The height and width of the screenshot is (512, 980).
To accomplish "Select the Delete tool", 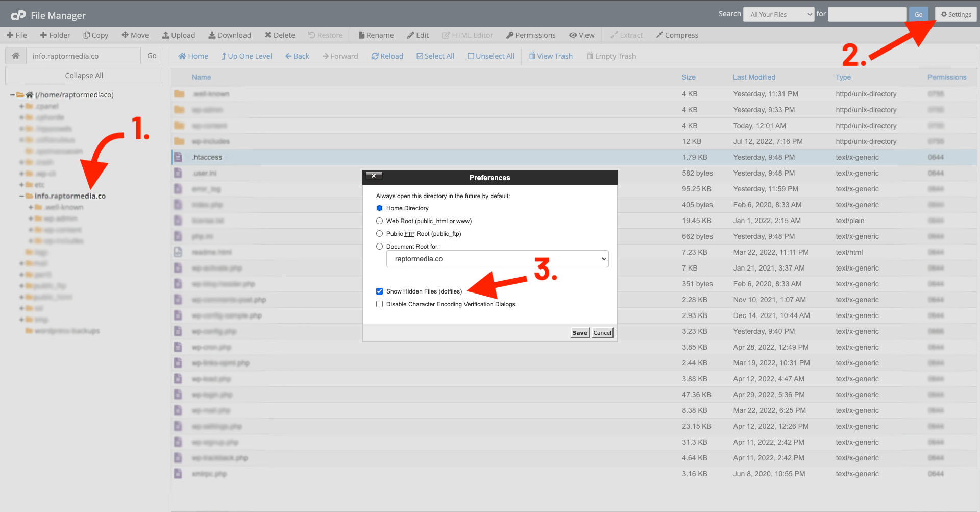I will pos(280,35).
